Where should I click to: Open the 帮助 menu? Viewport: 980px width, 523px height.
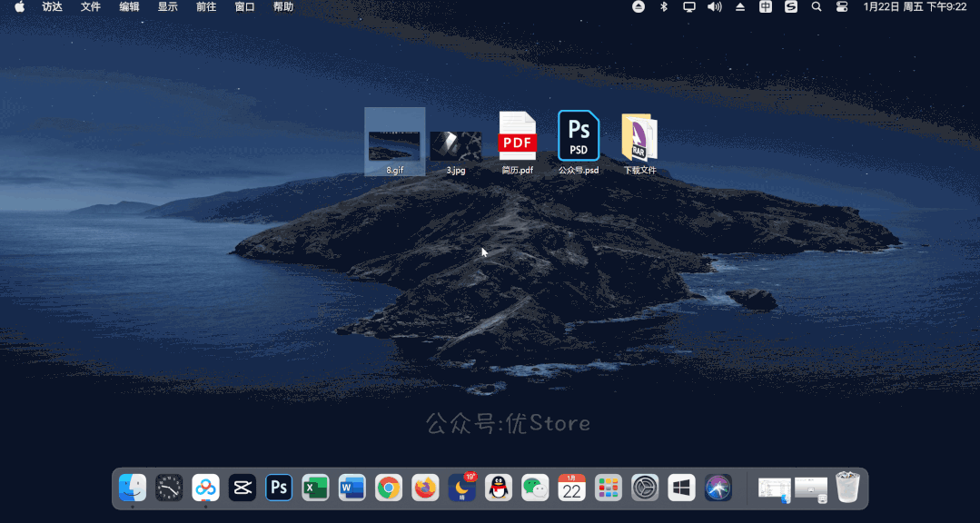pos(283,7)
